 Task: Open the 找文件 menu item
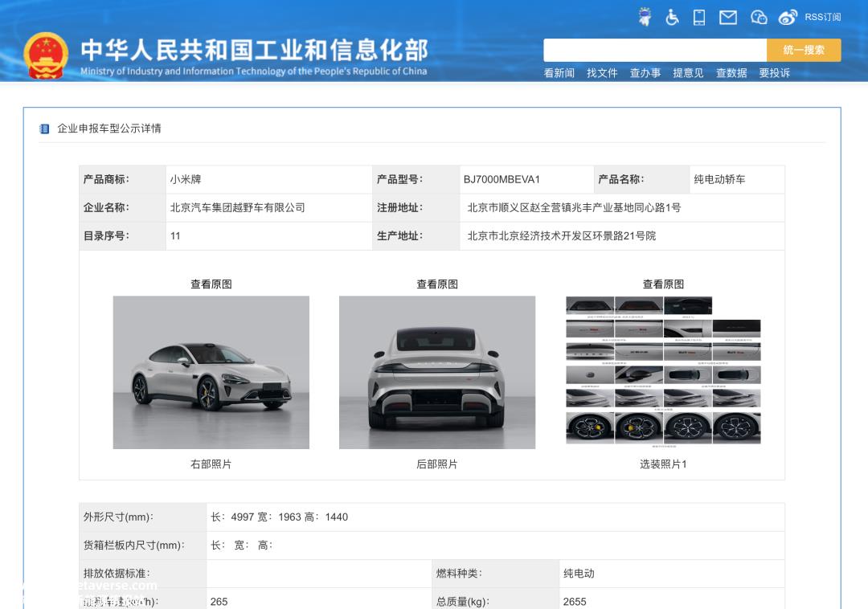[602, 73]
